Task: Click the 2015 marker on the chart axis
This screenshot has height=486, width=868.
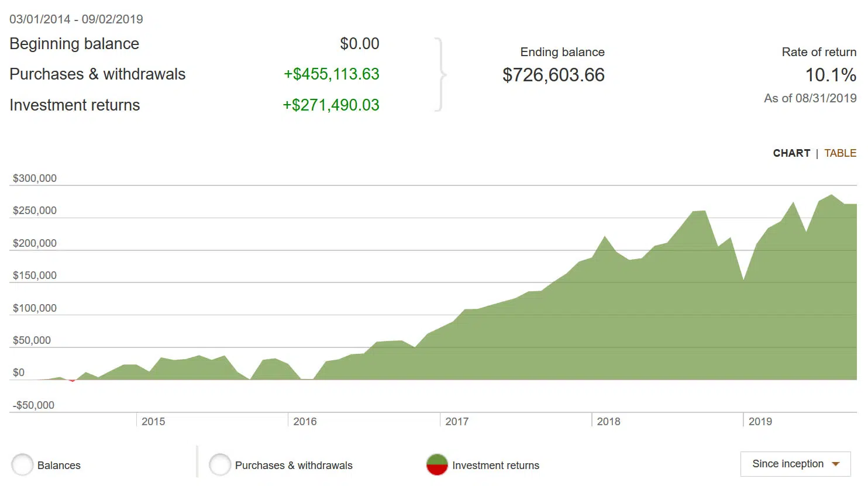Action: click(x=153, y=421)
